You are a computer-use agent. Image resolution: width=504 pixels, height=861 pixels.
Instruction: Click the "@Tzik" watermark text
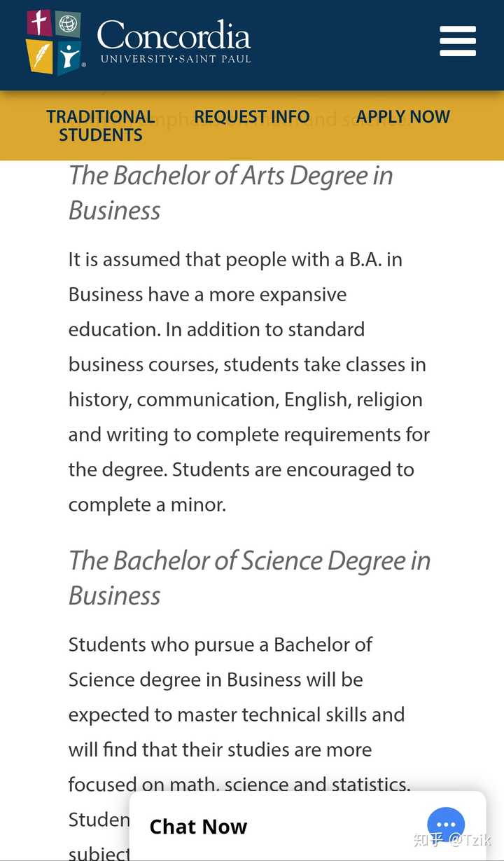coord(470,839)
